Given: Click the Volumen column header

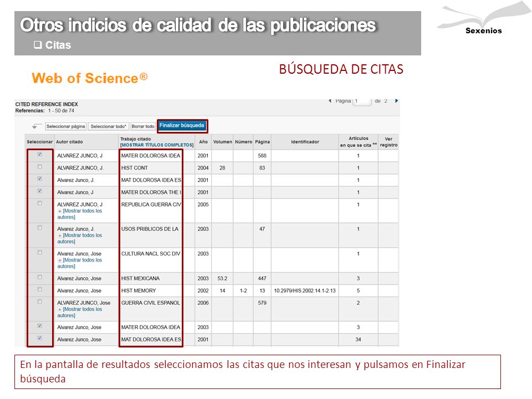Looking at the screenshot, I should point(223,142).
